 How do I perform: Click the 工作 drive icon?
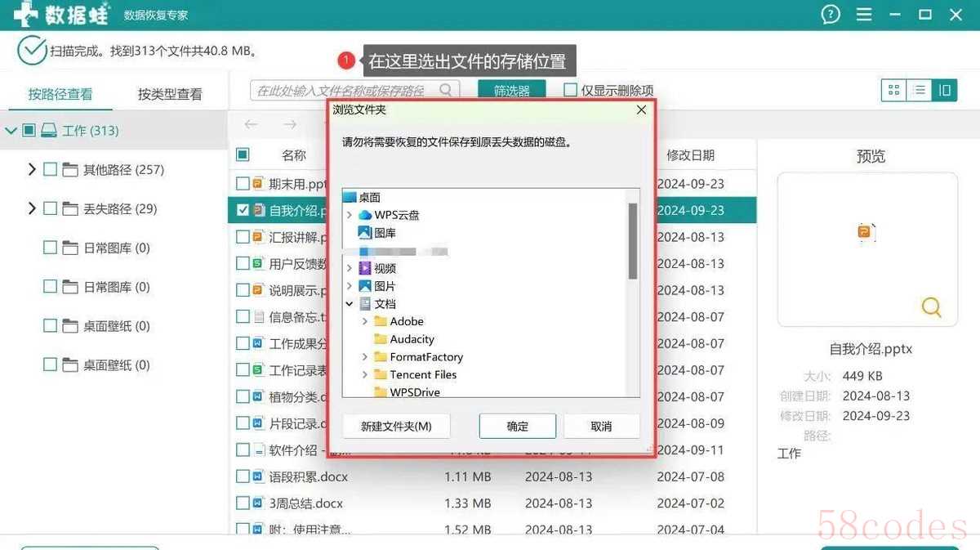49,131
